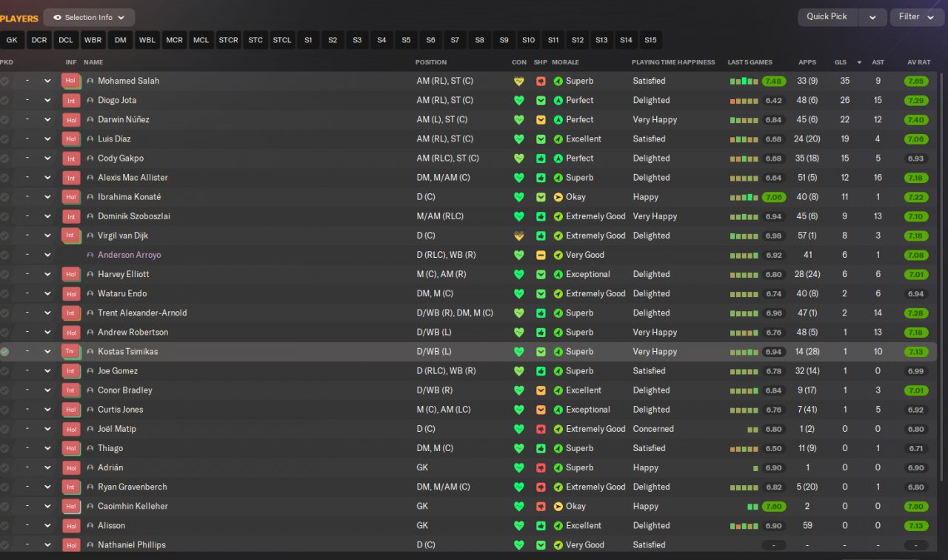Open Nathaniel Phillips's player profile link
This screenshot has width=948, height=560.
(x=133, y=544)
